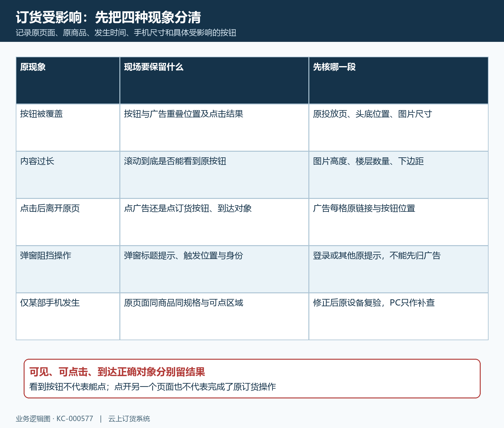Click the footer text 云上订货系统

click(x=129, y=419)
